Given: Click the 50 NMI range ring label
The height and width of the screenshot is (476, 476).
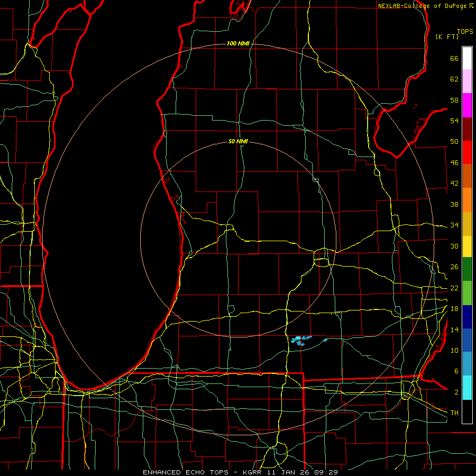Looking at the screenshot, I should click(x=238, y=141).
